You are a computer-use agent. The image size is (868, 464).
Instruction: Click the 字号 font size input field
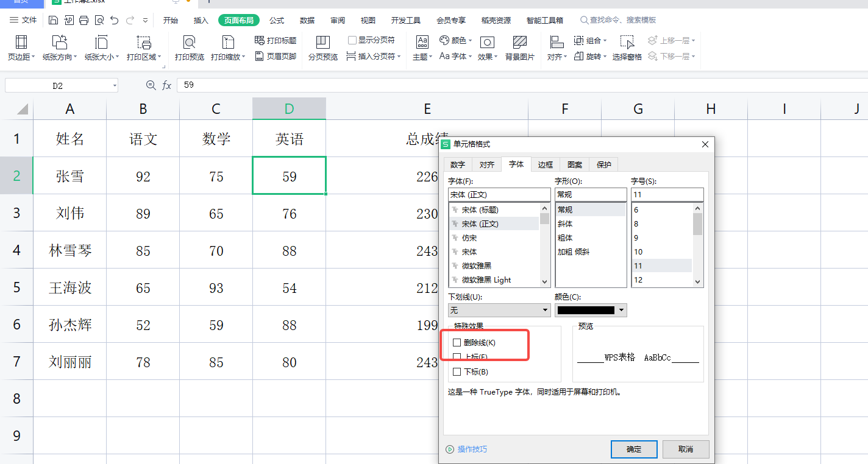pyautogui.click(x=667, y=195)
